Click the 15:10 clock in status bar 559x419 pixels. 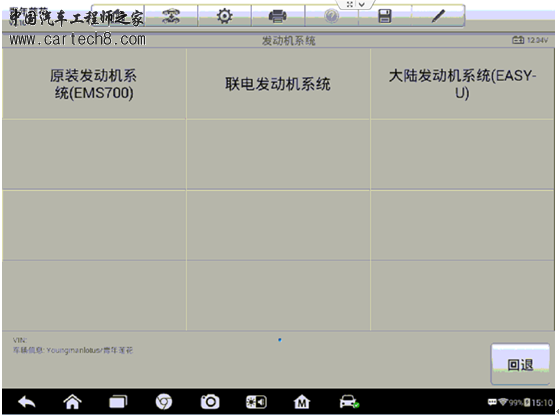pyautogui.click(x=542, y=403)
